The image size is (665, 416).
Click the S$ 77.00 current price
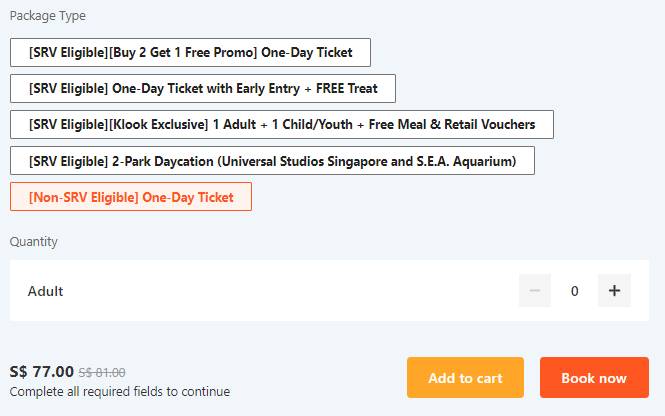[41, 371]
